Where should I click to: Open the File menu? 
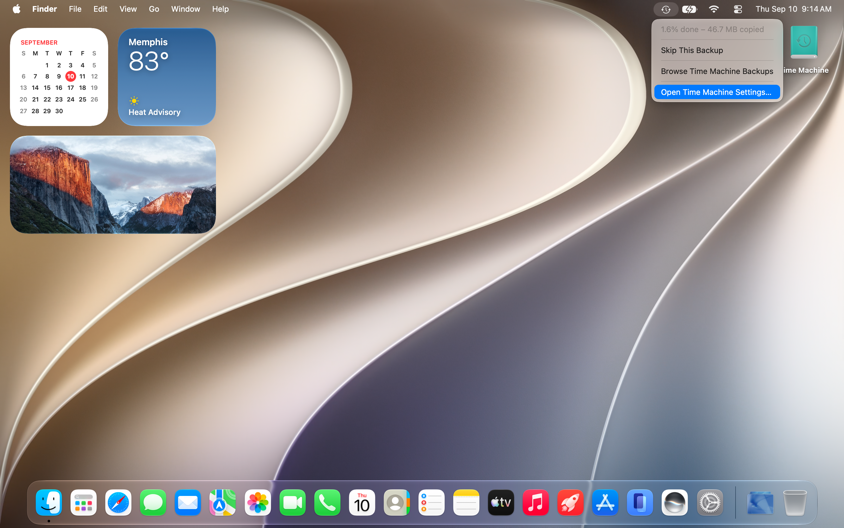pyautogui.click(x=75, y=9)
